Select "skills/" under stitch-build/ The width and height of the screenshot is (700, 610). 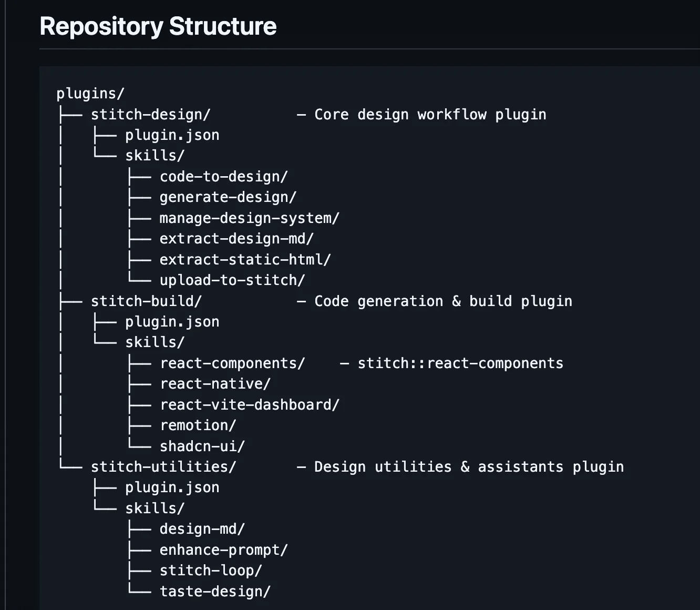[x=155, y=342]
